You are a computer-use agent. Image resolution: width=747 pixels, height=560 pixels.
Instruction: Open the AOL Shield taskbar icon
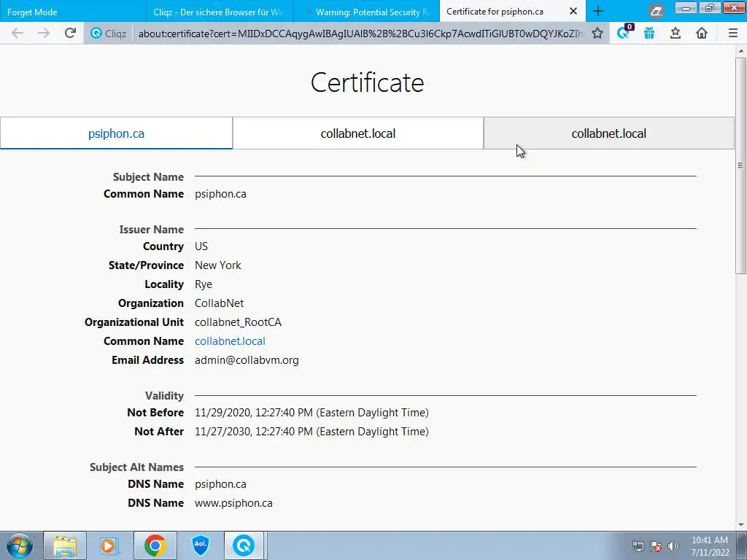[200, 545]
